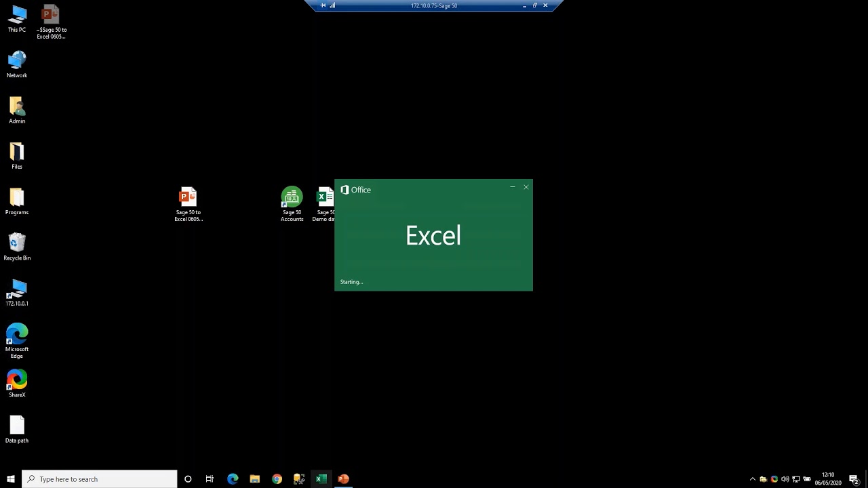
Task: Expand the hidden system tray icons
Action: click(x=752, y=479)
